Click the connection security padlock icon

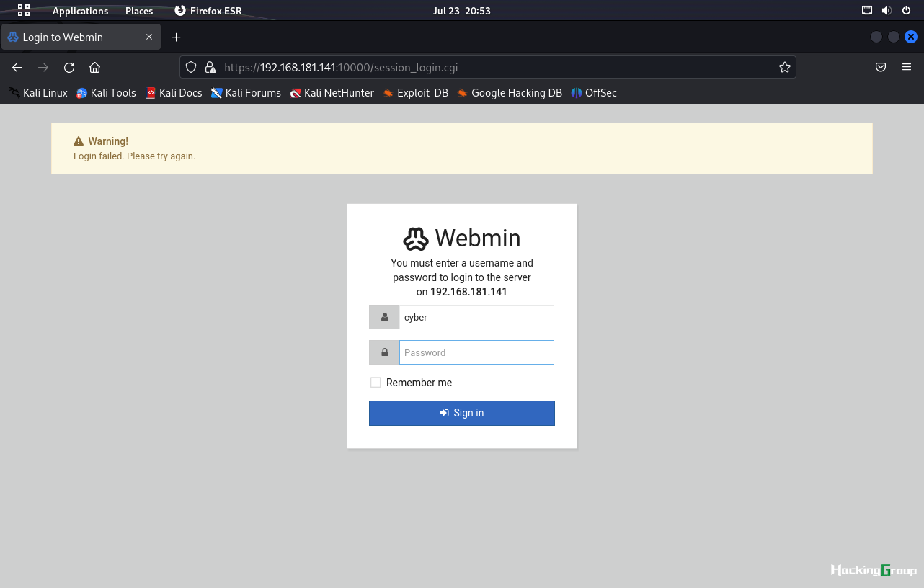[x=210, y=68]
